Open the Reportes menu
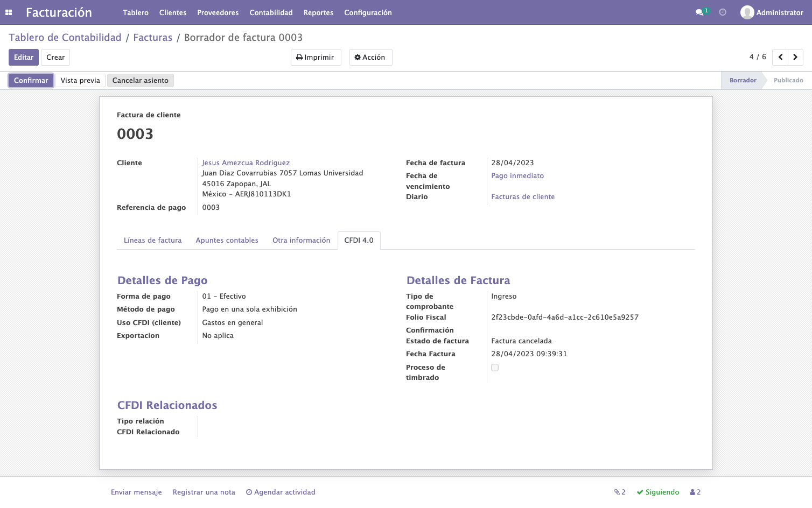812x508 pixels. 318,12
